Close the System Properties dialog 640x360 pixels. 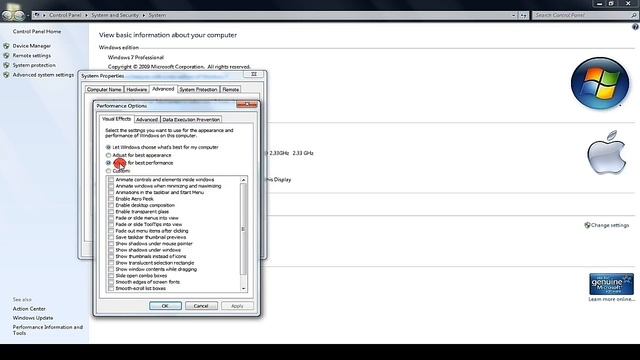click(x=253, y=74)
